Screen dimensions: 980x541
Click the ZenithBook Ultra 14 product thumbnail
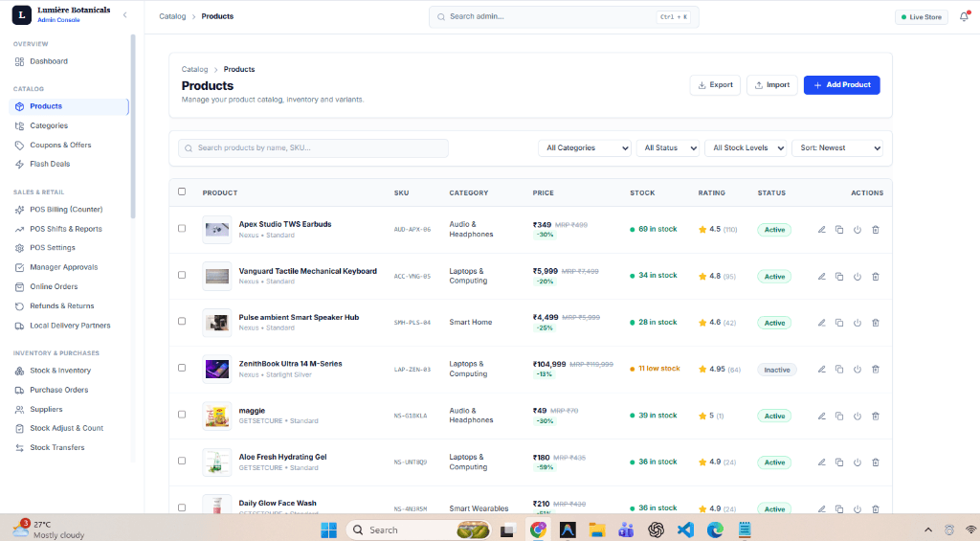coord(217,369)
